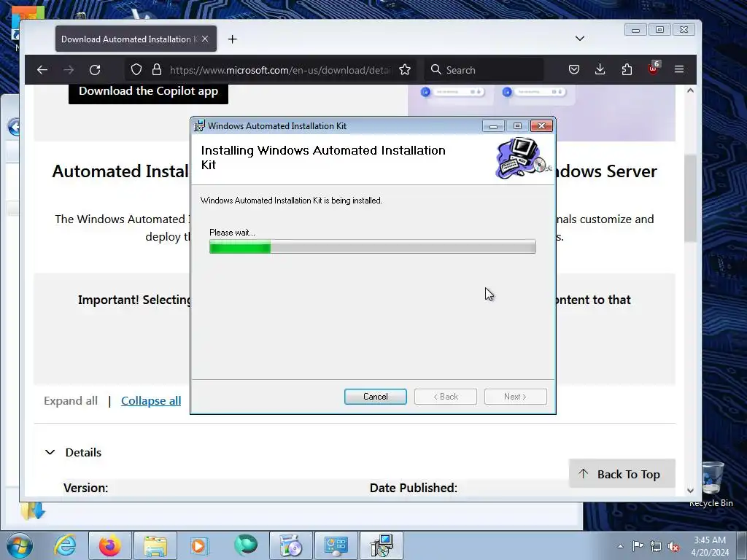Minimize the Windows Automated Installation Kit dialog
This screenshot has width=747, height=560.
494,126
